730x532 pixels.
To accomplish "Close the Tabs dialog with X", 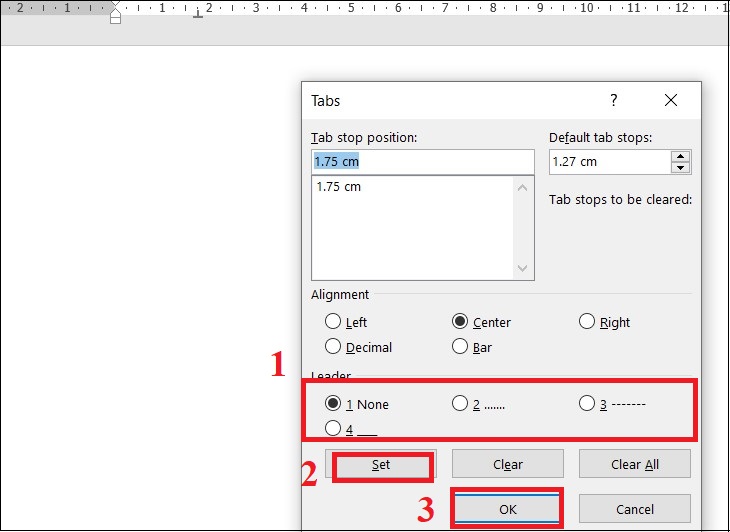I will tap(671, 100).
